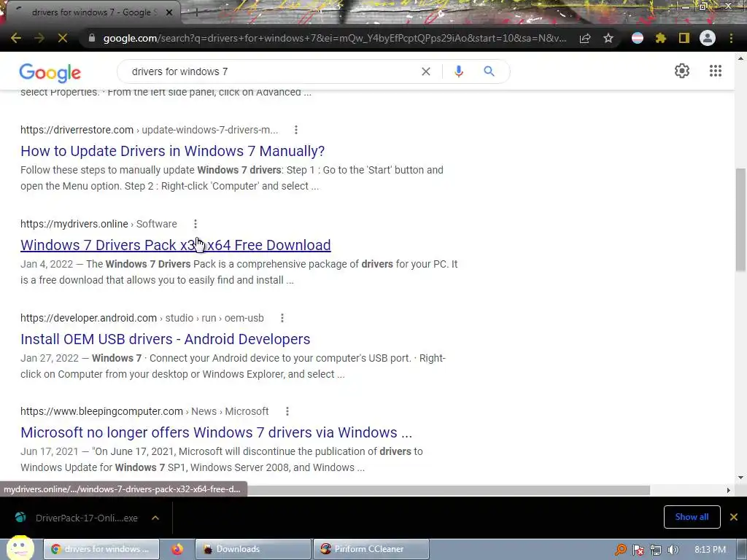
Task: Switch to Piriform CCleaner taskbar window
Action: [x=371, y=549]
